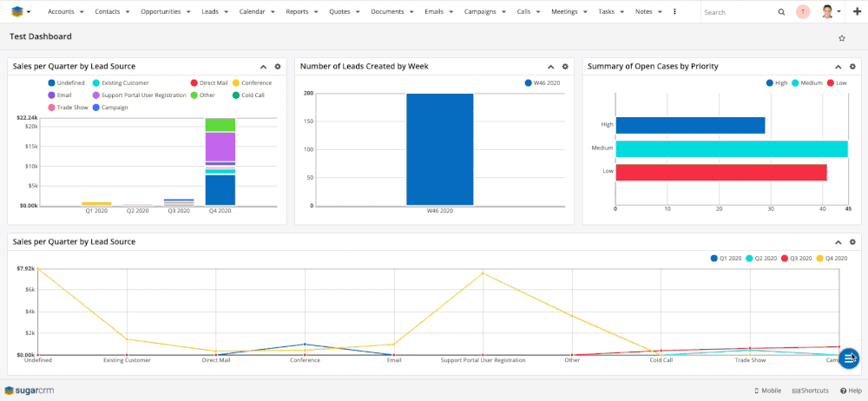This screenshot has width=868, height=401.
Task: Open the user profile avatar dropdown
Action: click(x=831, y=12)
